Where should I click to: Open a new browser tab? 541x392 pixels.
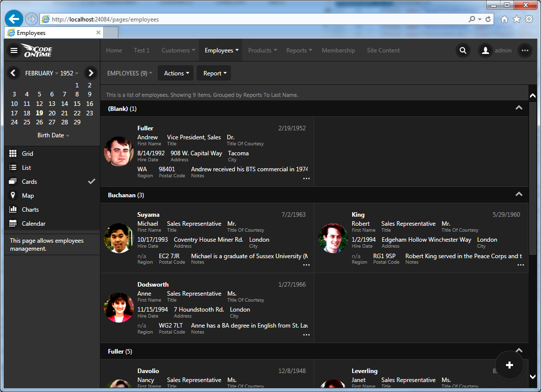pyautogui.click(x=111, y=33)
